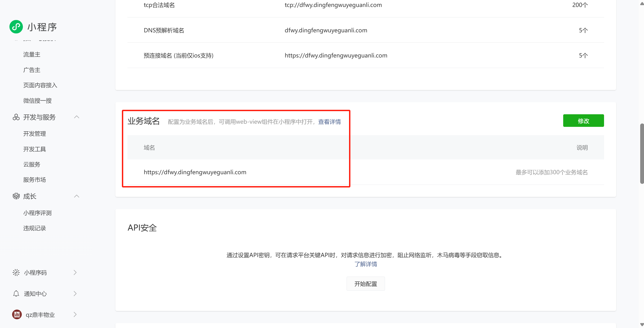Click the green Mini Program logo icon
This screenshot has width=644, height=328.
16,27
